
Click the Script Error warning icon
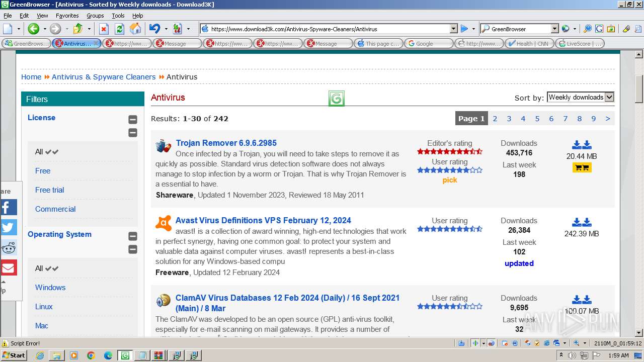point(5,343)
